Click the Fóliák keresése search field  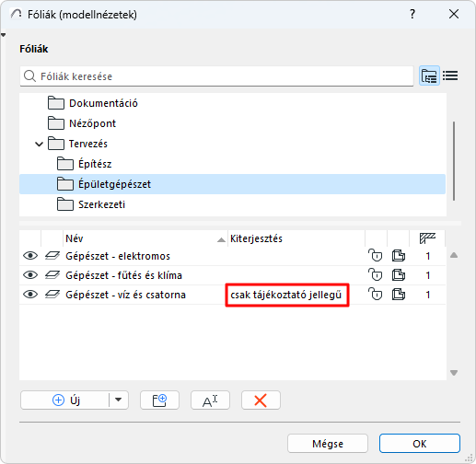216,76
